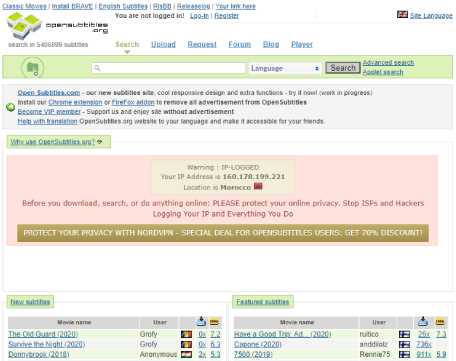This screenshot has width=456, height=361.
Task: Click flag icon in Donnybrook row
Action: pos(186,354)
